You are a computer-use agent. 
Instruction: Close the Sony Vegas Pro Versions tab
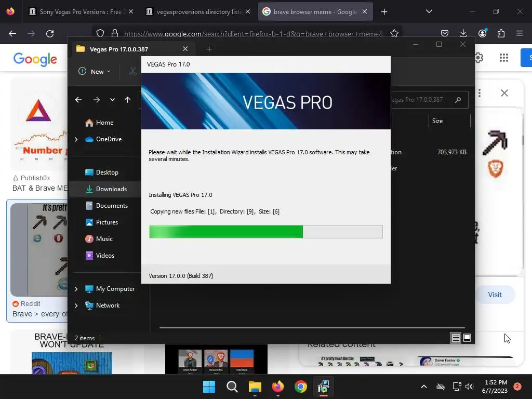(x=131, y=12)
